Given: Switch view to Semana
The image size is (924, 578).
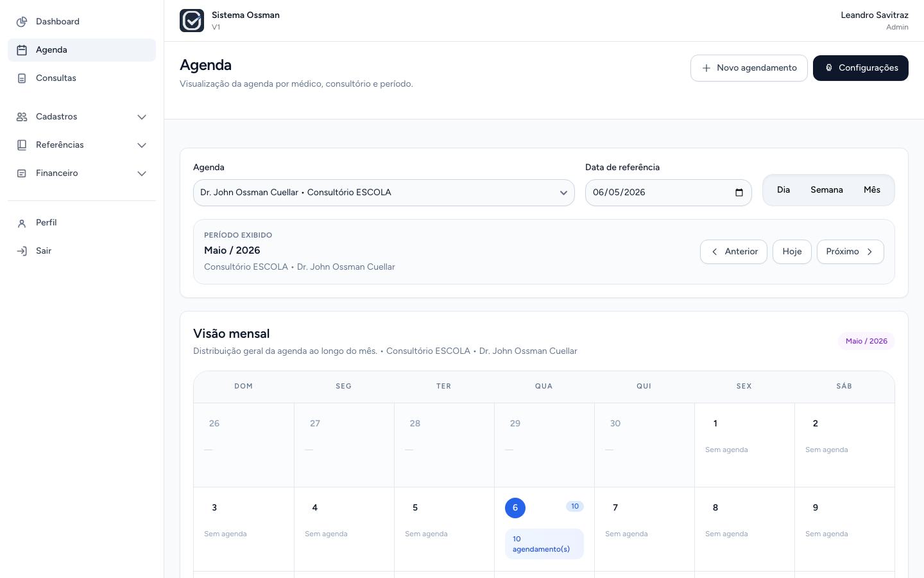Looking at the screenshot, I should click(x=826, y=190).
